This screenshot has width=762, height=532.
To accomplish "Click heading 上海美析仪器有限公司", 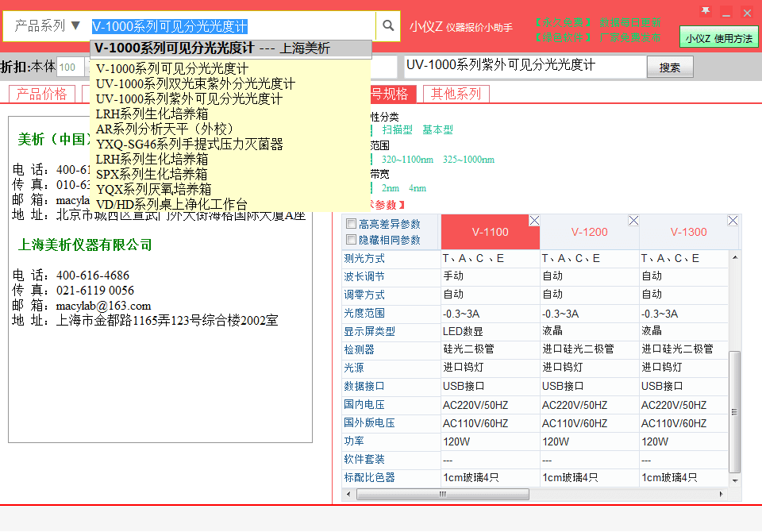I will tap(85, 245).
